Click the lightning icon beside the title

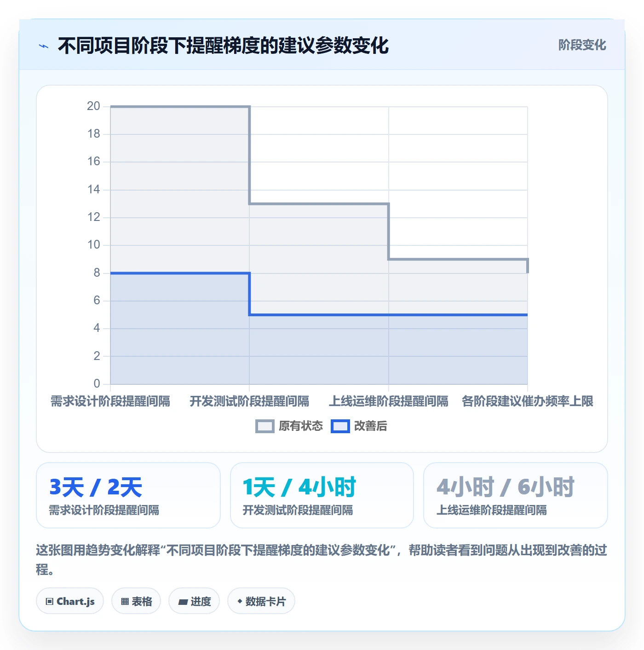44,46
